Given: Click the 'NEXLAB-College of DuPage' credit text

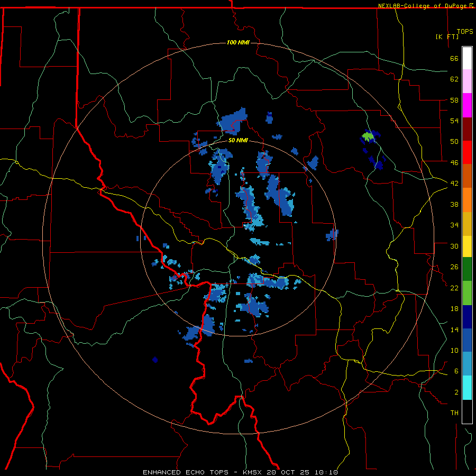Looking at the screenshot, I should point(423,6).
